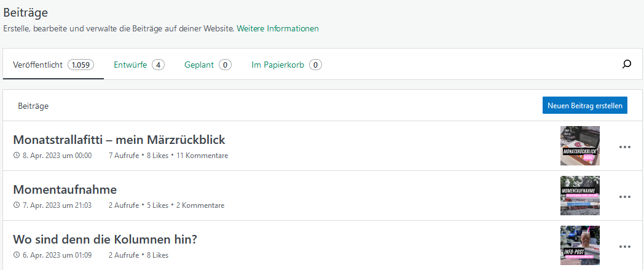
Task: View 5 Likes on Momentaufnahme post
Action: 157,205
